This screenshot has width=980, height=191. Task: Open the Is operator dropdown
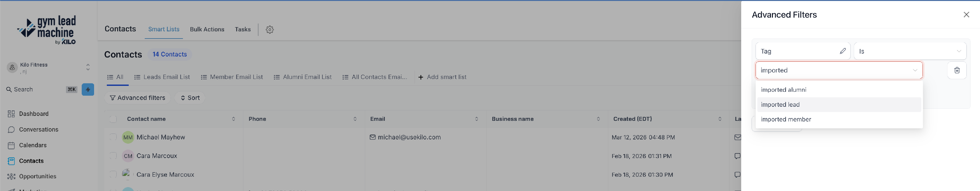click(910, 51)
